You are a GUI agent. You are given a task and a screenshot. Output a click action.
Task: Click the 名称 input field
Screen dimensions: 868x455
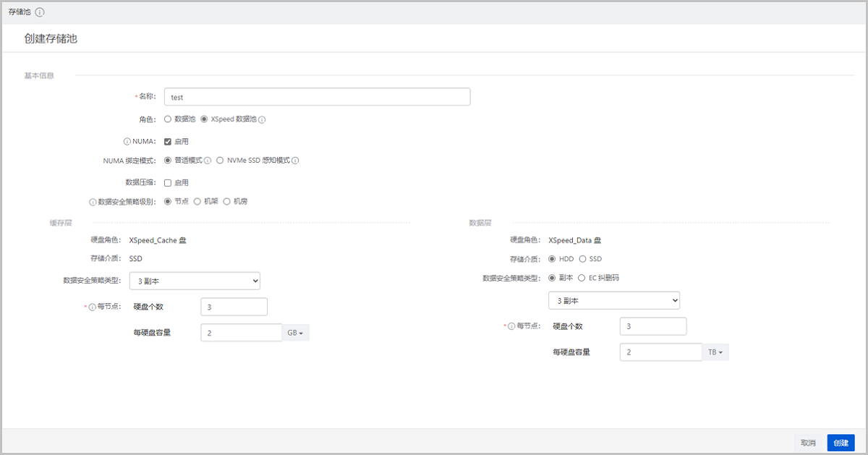[x=317, y=97]
